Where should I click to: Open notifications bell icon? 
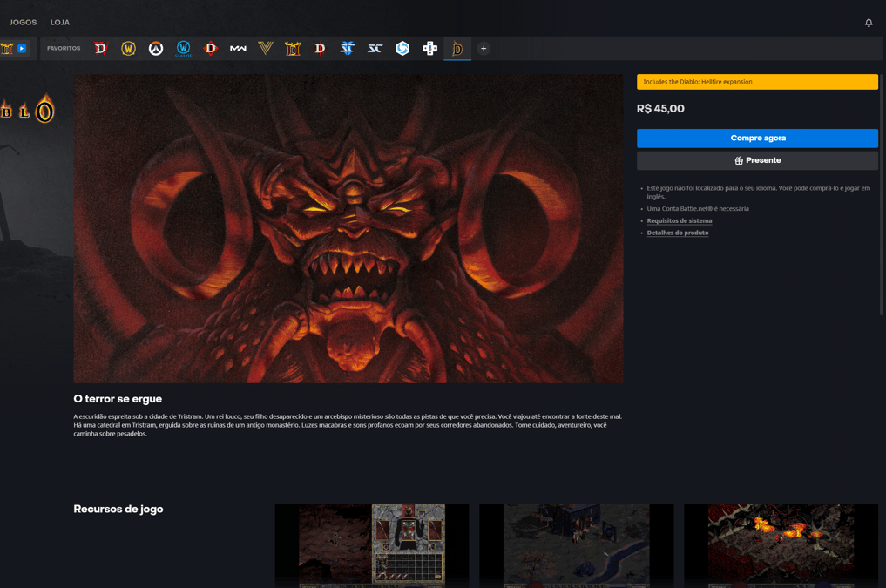pyautogui.click(x=869, y=23)
